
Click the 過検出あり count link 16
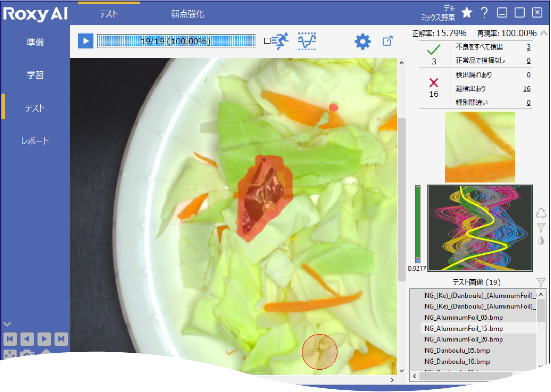527,88
